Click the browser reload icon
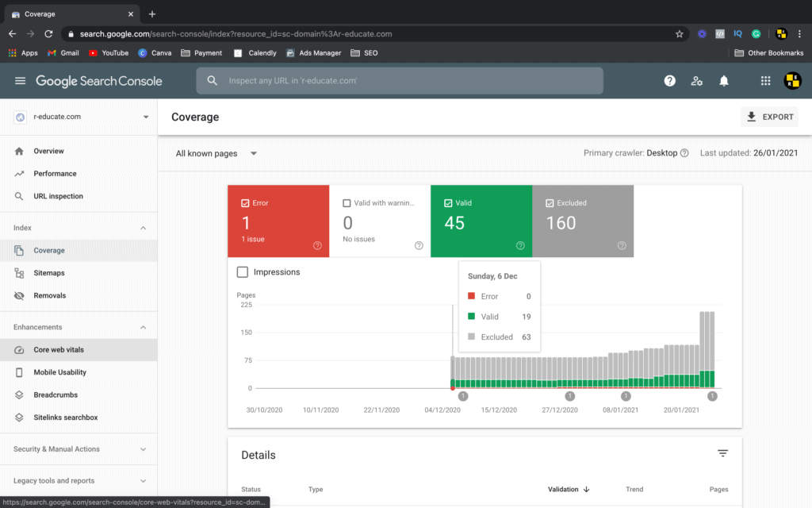 48,34
